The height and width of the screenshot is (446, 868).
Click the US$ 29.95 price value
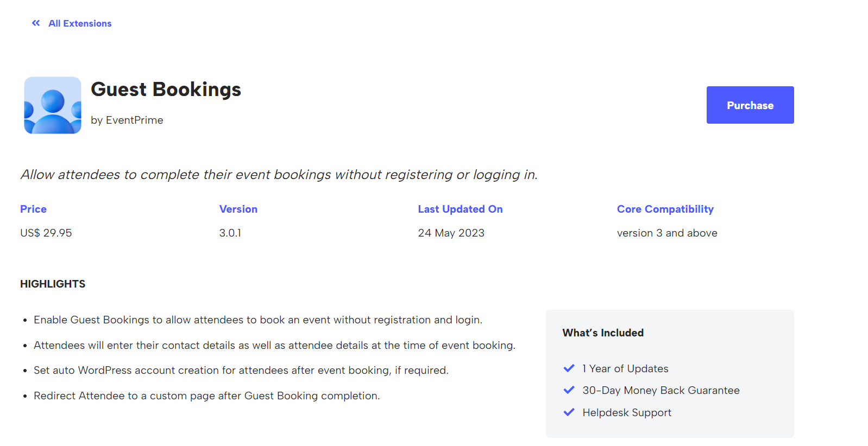[46, 233]
